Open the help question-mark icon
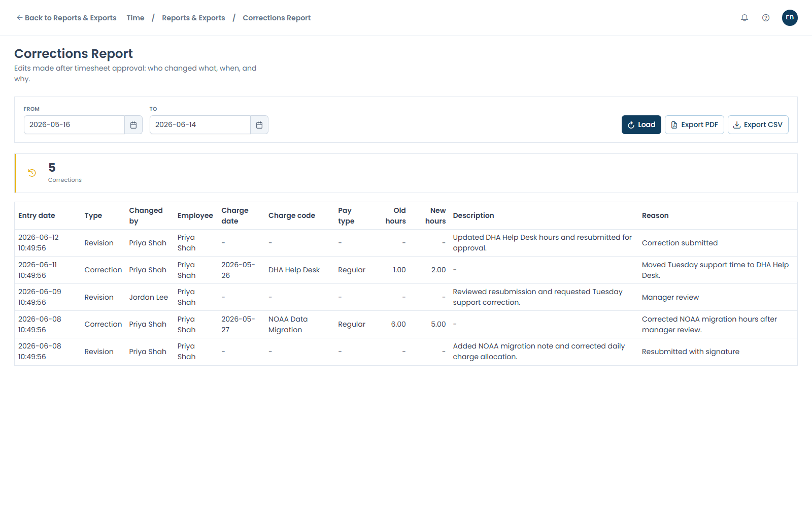 766,18
